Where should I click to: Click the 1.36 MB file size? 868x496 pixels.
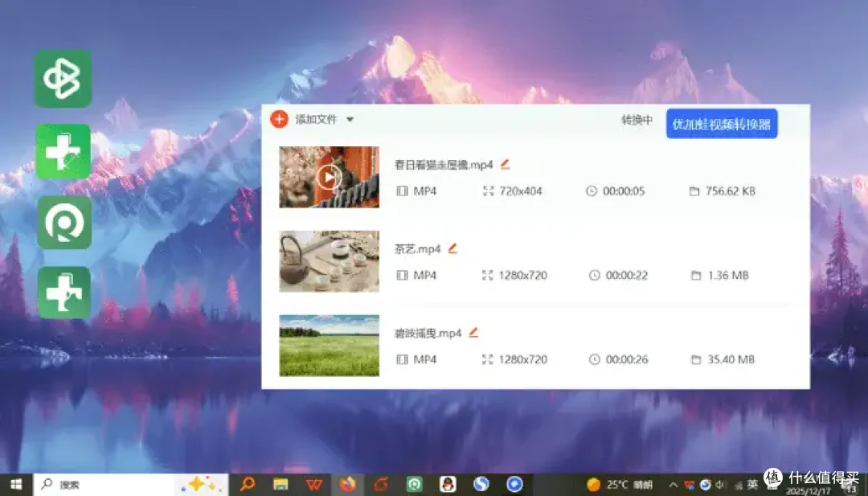[728, 275]
